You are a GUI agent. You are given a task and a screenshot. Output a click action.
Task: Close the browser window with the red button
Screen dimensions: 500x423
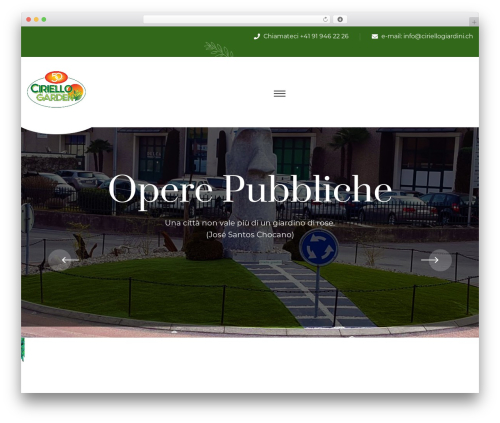pos(29,19)
